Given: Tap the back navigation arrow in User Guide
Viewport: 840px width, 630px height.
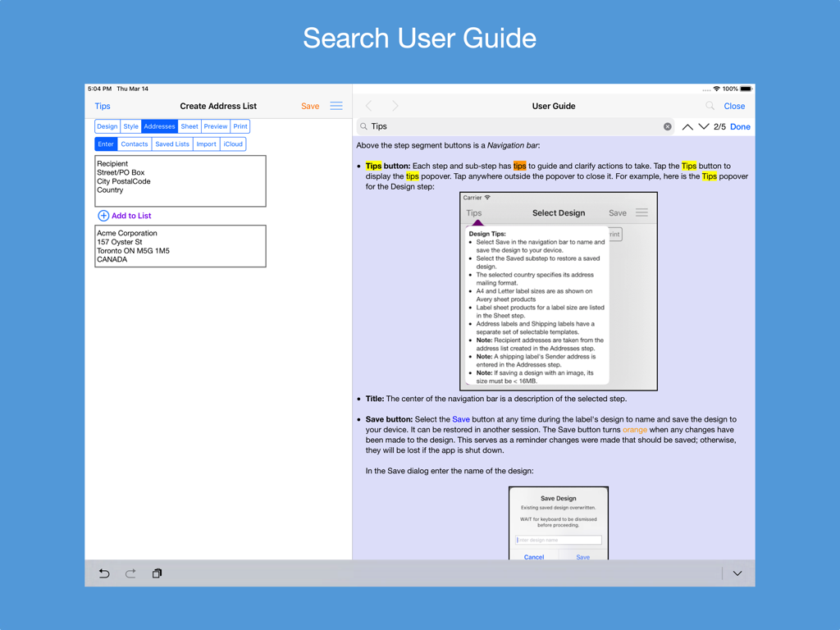Looking at the screenshot, I should pyautogui.click(x=368, y=105).
